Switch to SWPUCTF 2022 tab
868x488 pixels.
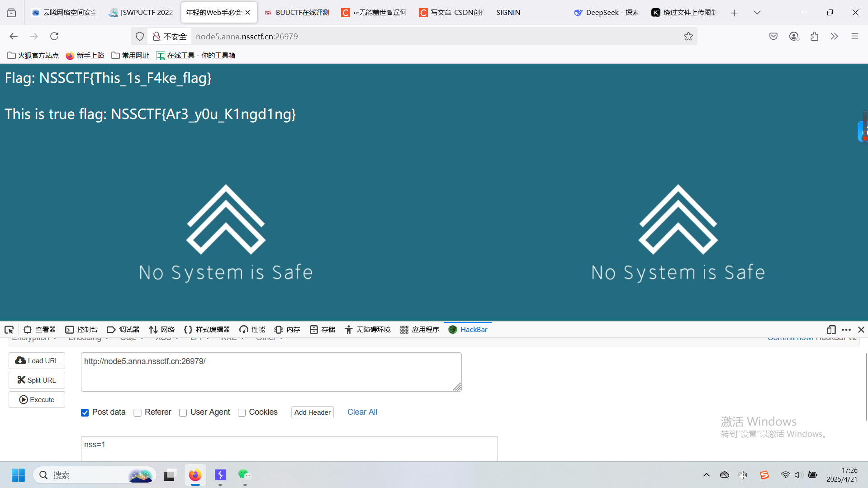click(x=142, y=13)
